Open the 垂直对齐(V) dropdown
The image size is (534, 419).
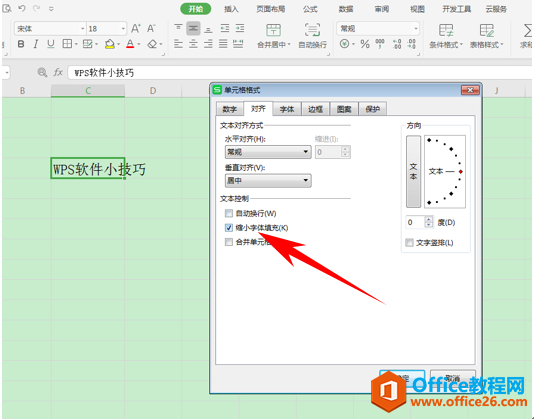point(268,181)
